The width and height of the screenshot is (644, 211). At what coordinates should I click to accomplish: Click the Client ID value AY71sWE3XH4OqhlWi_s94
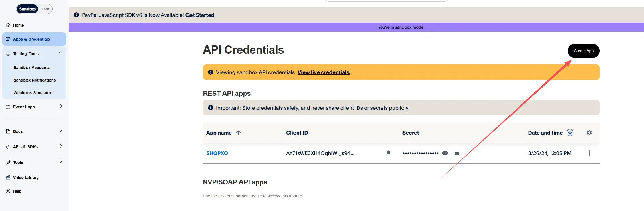320,153
